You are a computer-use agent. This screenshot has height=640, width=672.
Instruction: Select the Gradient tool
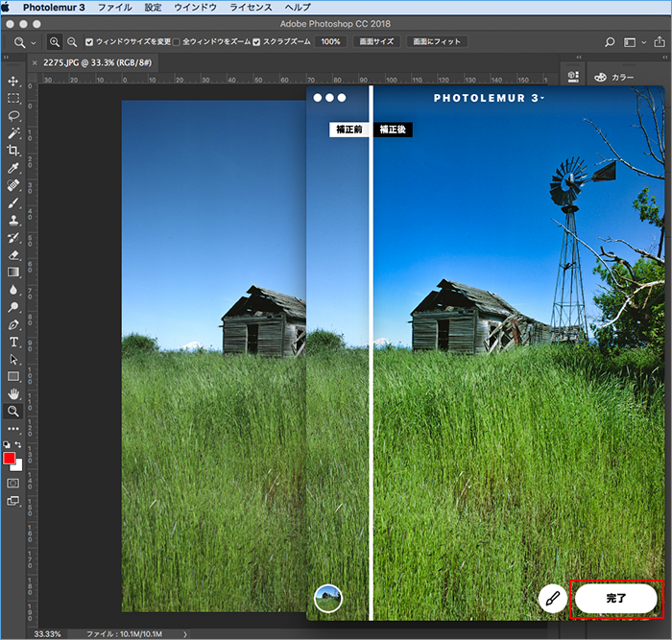[x=13, y=273]
